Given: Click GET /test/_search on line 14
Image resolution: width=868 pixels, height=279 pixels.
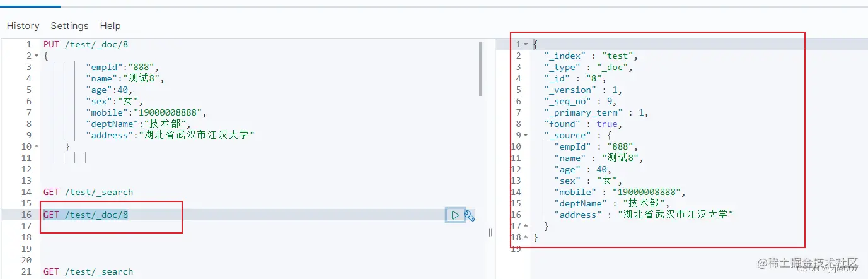Looking at the screenshot, I should pos(88,193).
